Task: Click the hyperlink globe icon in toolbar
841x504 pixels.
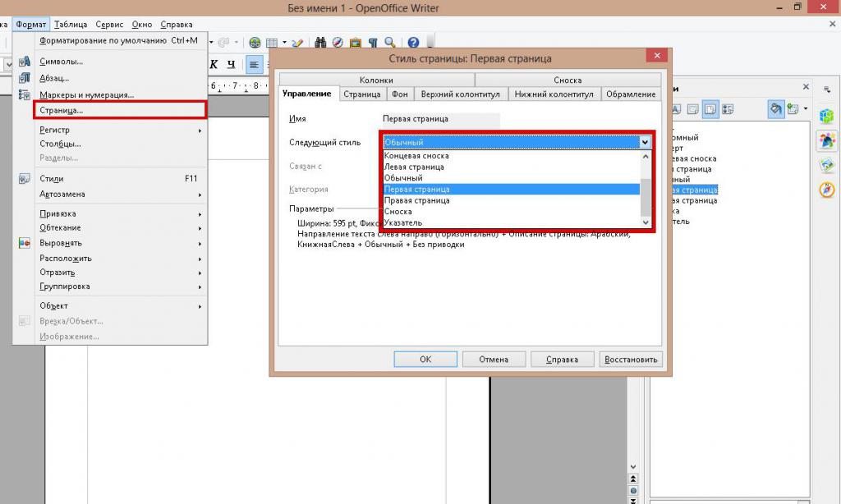Action: 255,43
